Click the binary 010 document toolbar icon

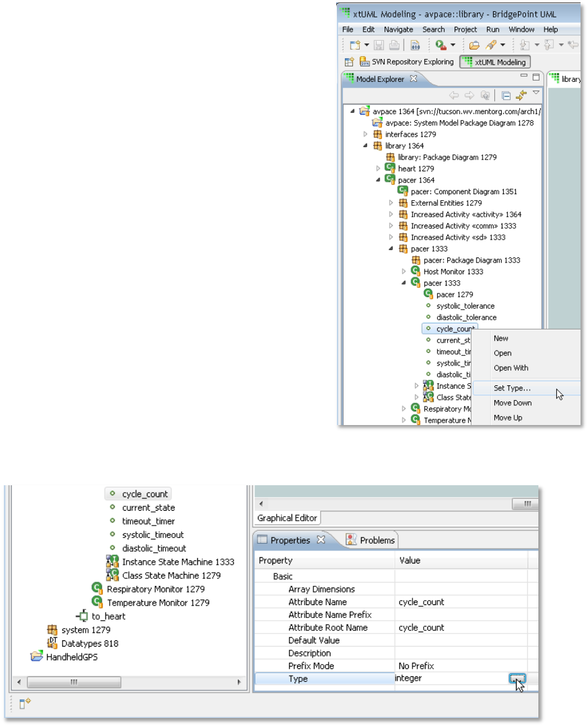(416, 45)
